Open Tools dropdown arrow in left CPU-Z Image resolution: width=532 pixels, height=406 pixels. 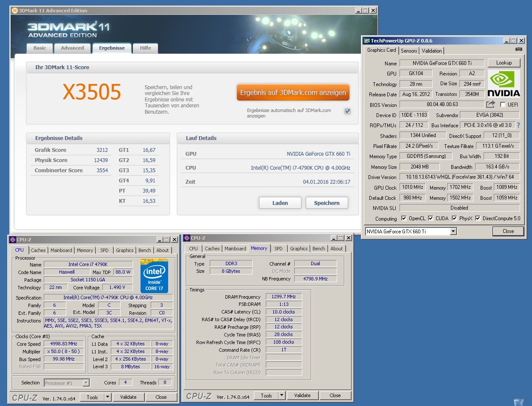(107, 397)
